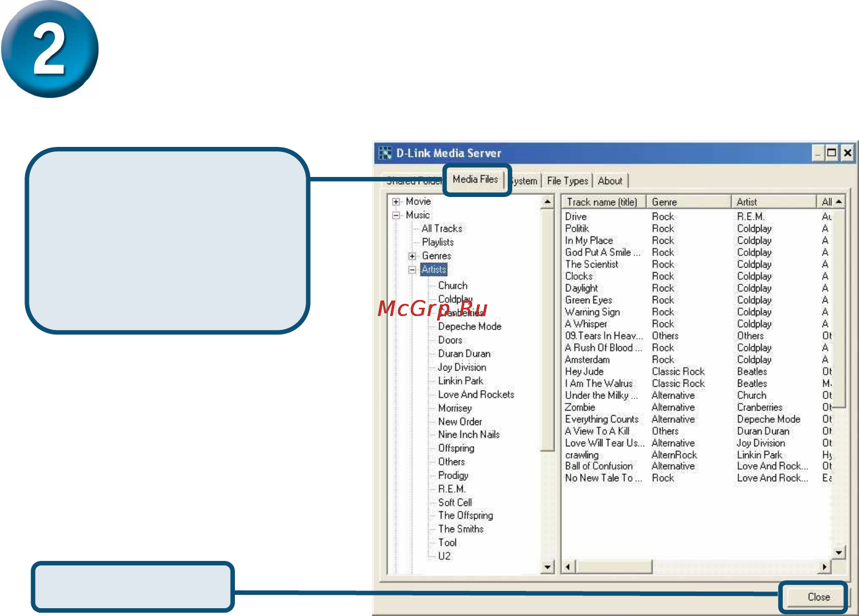Select the track A Whisper
This screenshot has width=859, height=616.
(586, 324)
